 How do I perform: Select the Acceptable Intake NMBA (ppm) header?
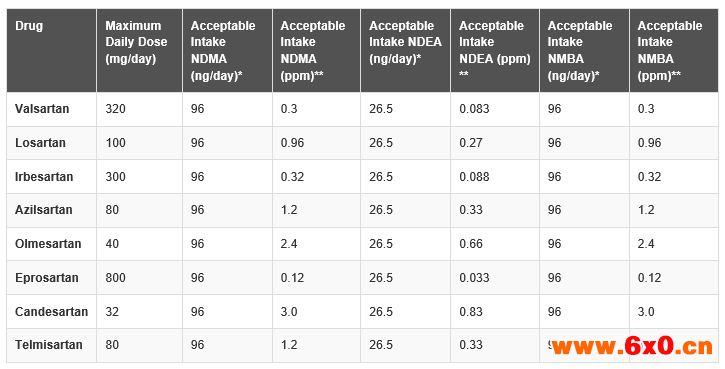click(670, 50)
